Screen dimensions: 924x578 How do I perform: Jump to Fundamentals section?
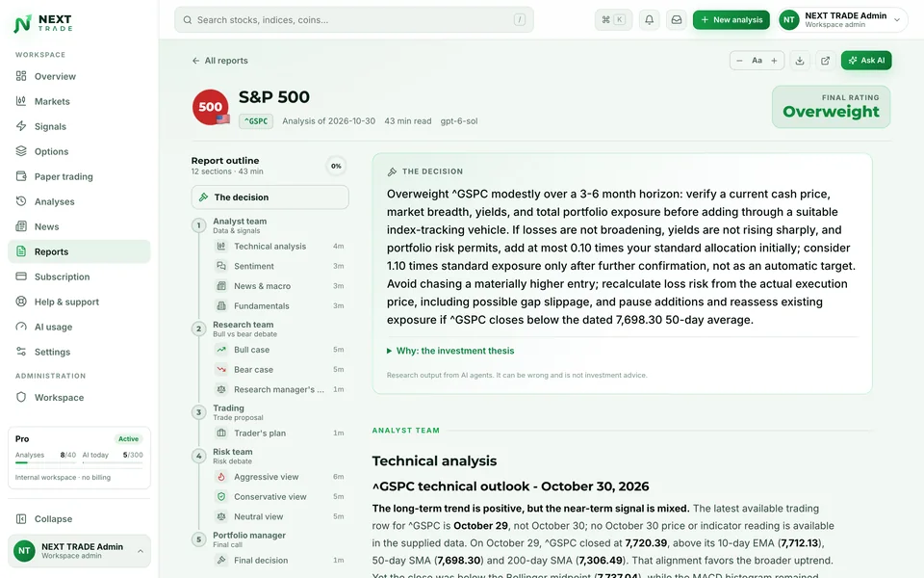pyautogui.click(x=279, y=305)
